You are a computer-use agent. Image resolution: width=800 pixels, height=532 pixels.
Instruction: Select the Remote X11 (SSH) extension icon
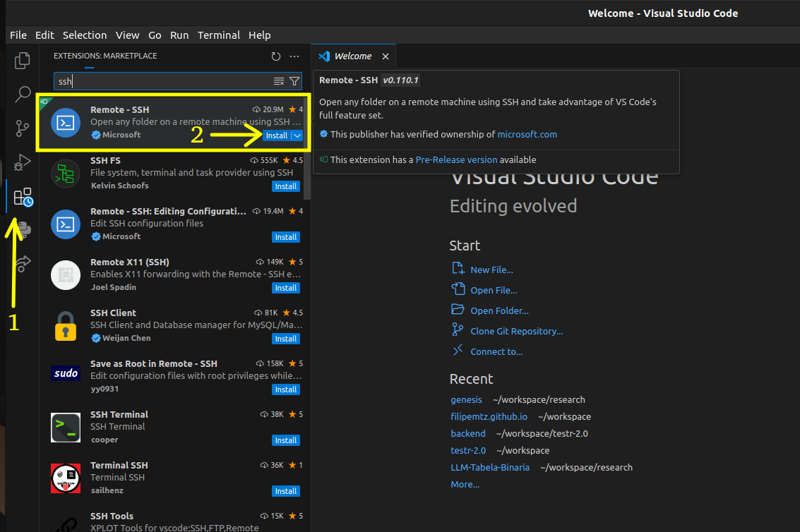pos(65,275)
